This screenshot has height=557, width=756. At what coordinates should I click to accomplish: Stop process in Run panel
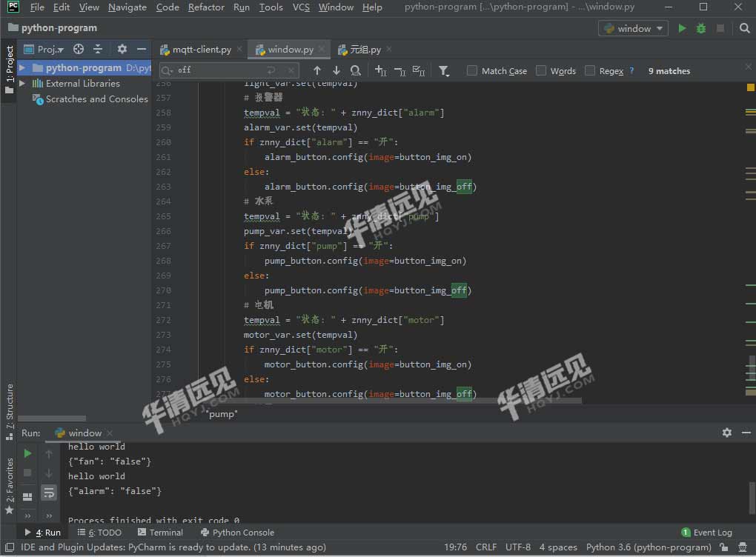click(x=27, y=473)
